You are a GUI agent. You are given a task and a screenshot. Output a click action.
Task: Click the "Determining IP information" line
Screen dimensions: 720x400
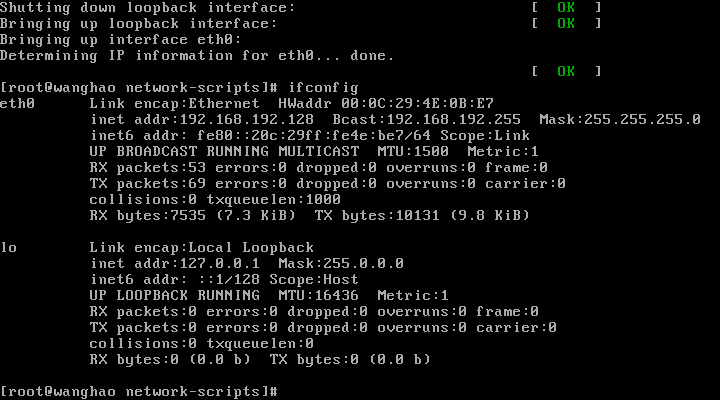click(197, 56)
